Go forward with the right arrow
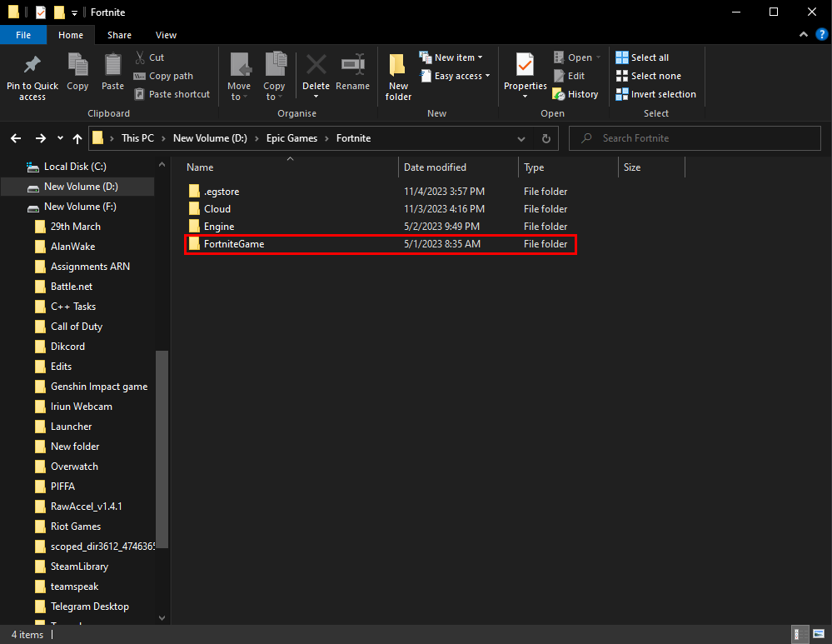Image resolution: width=832 pixels, height=644 pixels. (x=40, y=138)
